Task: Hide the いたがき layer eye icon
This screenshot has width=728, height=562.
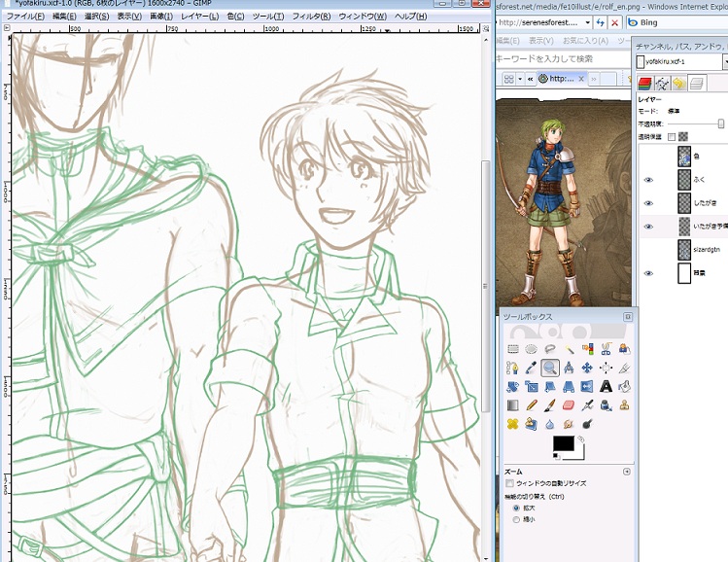Action: click(x=648, y=227)
